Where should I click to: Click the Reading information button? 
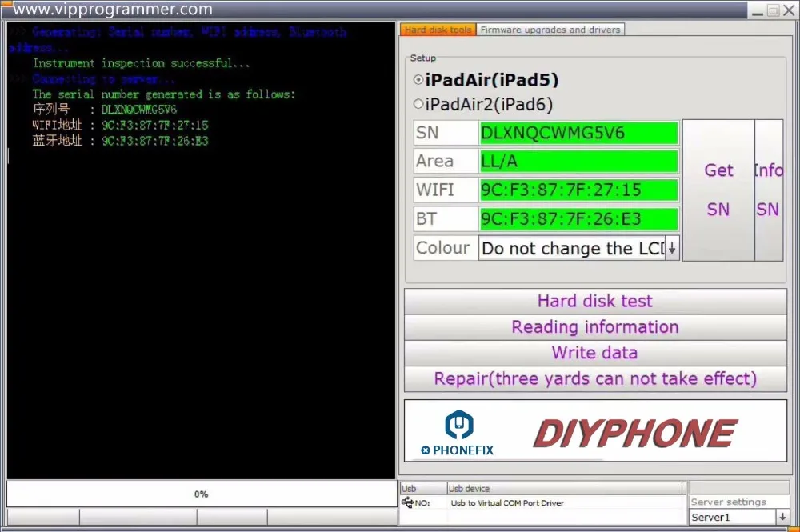tap(595, 327)
